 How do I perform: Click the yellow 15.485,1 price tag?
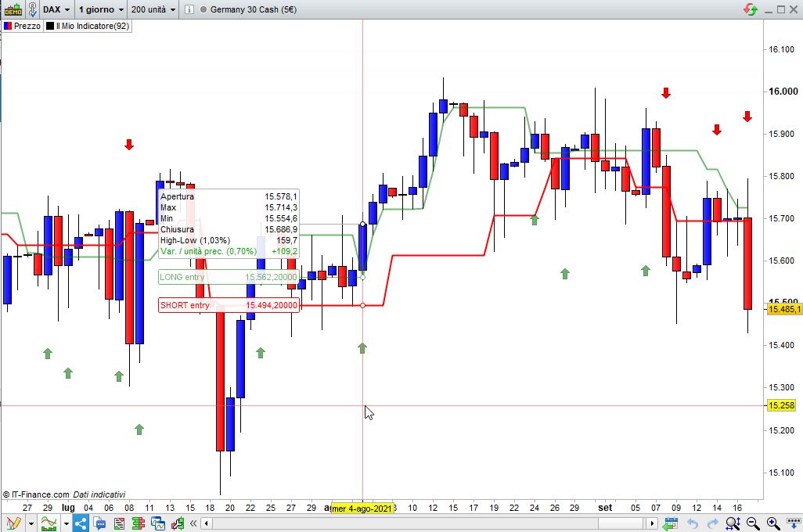click(784, 309)
